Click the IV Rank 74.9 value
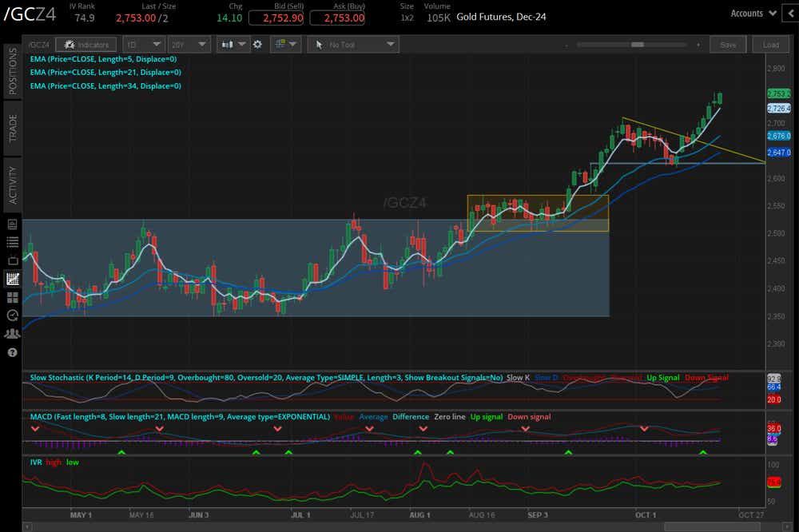Image resolution: width=799 pixels, height=532 pixels. pyautogui.click(x=84, y=18)
